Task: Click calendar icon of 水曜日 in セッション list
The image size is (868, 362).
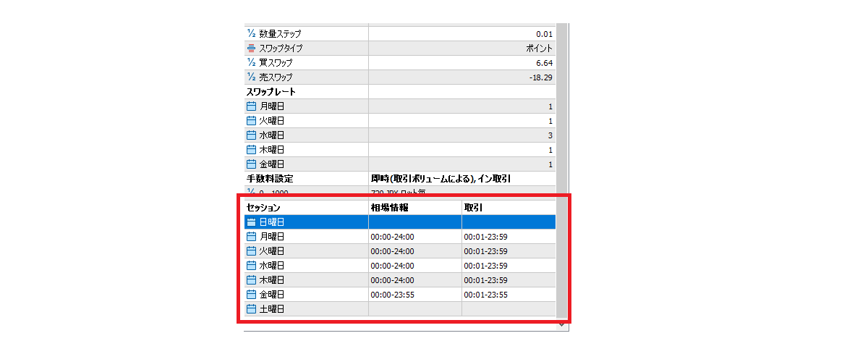Action: (252, 265)
